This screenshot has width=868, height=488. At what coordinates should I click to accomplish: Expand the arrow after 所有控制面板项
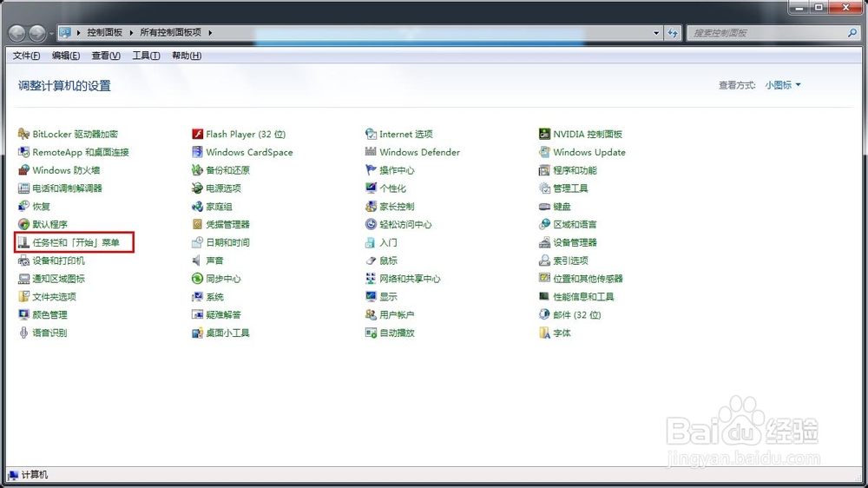[210, 33]
